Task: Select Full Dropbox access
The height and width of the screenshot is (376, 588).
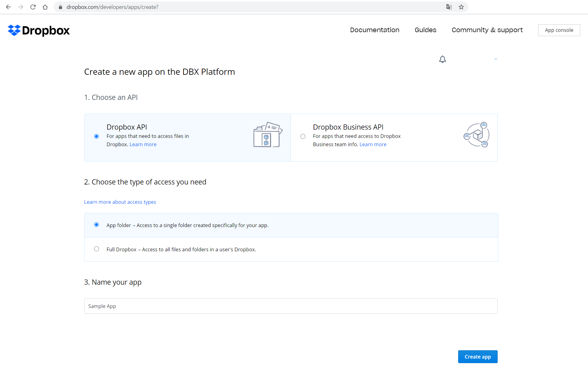Action: pyautogui.click(x=96, y=249)
